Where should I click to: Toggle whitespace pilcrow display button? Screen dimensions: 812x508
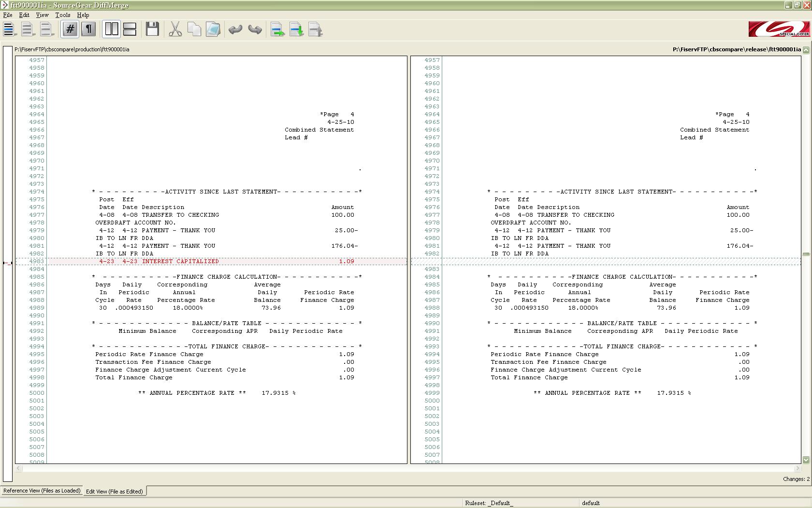point(88,29)
